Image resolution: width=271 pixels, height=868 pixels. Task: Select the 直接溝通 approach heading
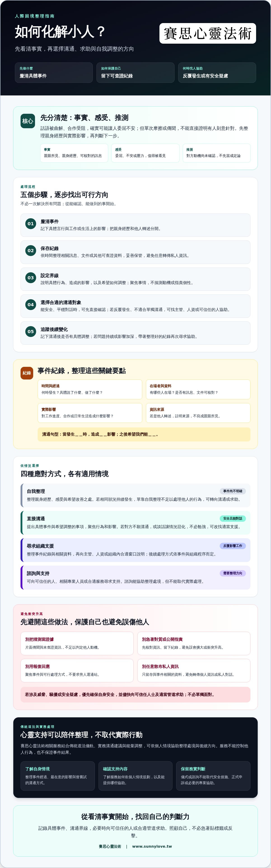pos(36,519)
